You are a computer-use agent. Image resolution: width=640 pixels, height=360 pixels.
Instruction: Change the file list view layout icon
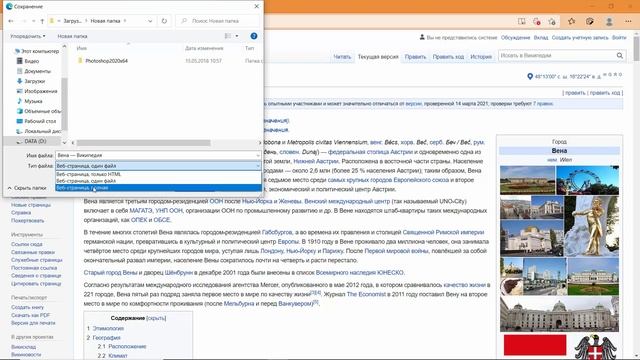pyautogui.click(x=228, y=36)
